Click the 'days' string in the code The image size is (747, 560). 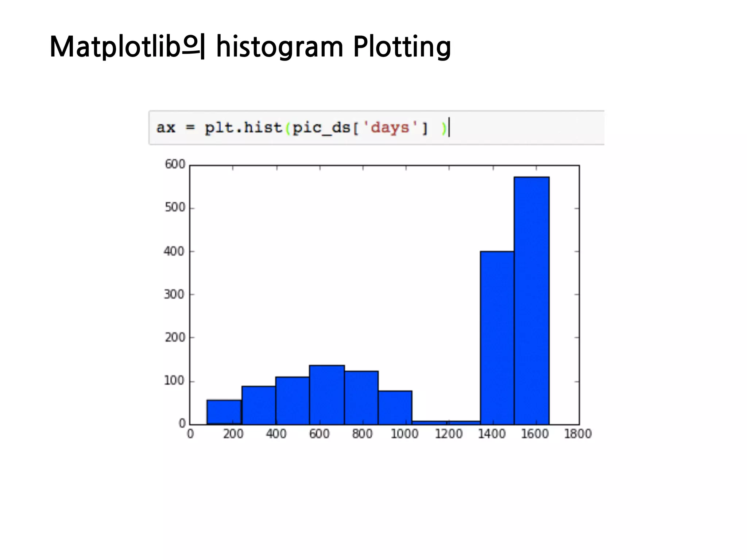(390, 128)
